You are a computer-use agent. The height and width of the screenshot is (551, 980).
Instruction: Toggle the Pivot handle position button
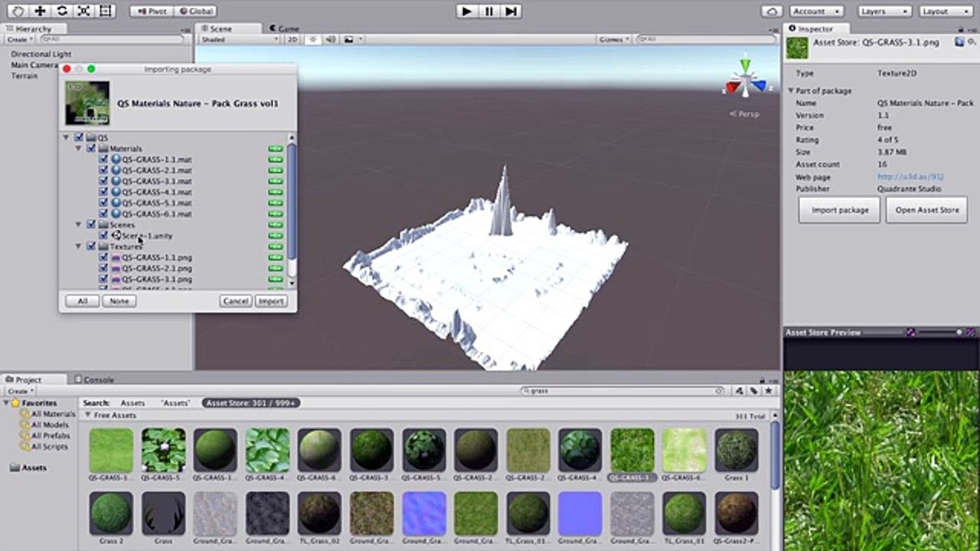152,11
